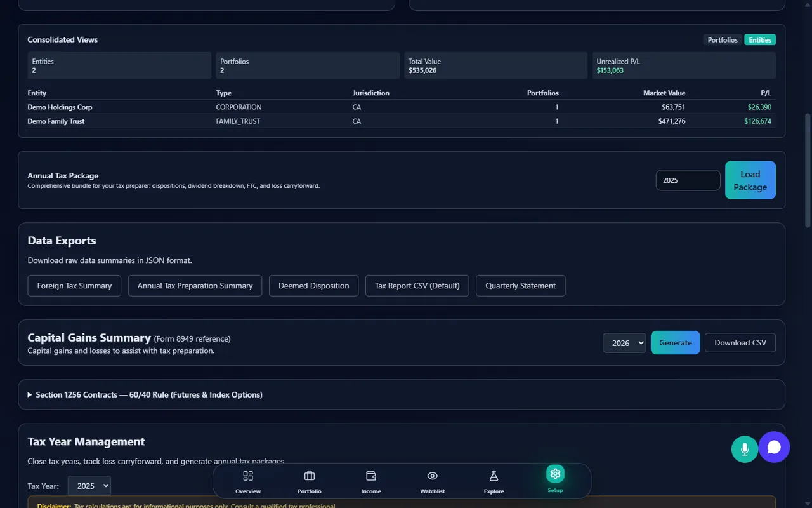This screenshot has width=812, height=508.
Task: Open the Capital Gains year 2026 dropdown
Action: tap(624, 343)
